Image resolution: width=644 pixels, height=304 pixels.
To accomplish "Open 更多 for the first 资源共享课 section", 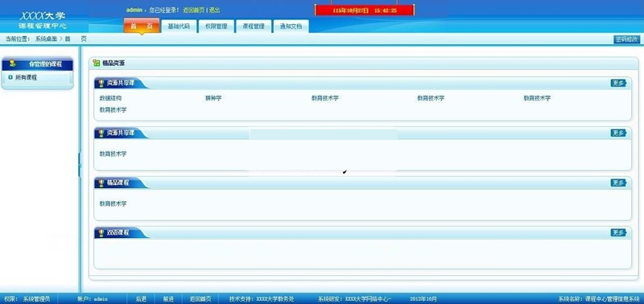I will click(618, 84).
